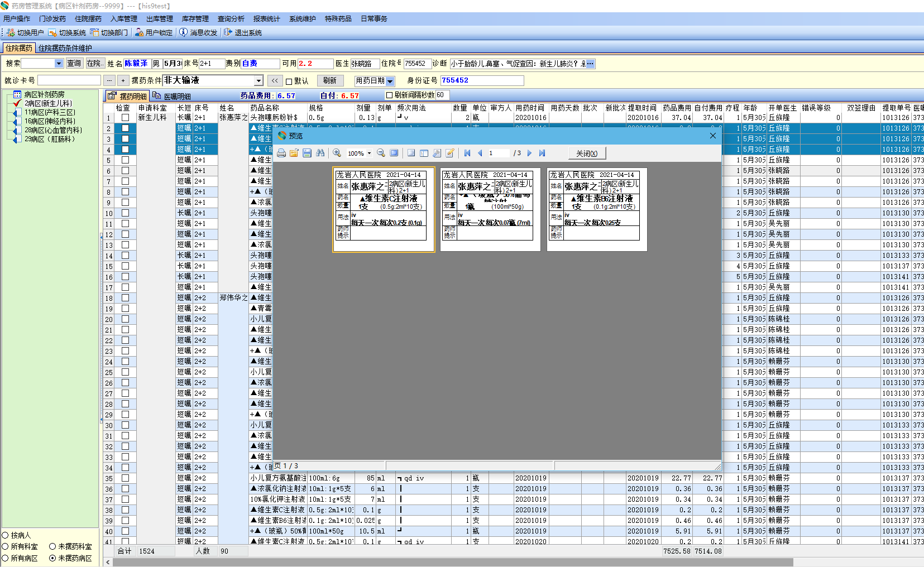Open the 搜索 dropdown
This screenshot has height=567, width=924.
[59, 64]
